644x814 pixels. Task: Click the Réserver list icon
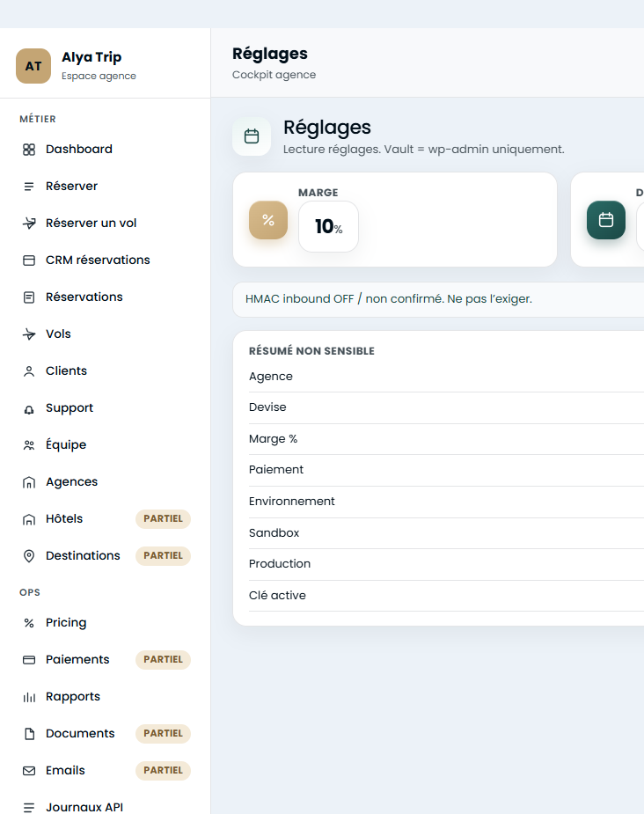click(x=29, y=187)
